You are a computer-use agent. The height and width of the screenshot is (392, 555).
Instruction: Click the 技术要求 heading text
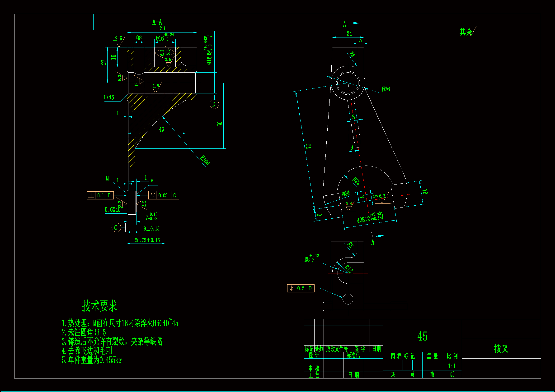100,306
